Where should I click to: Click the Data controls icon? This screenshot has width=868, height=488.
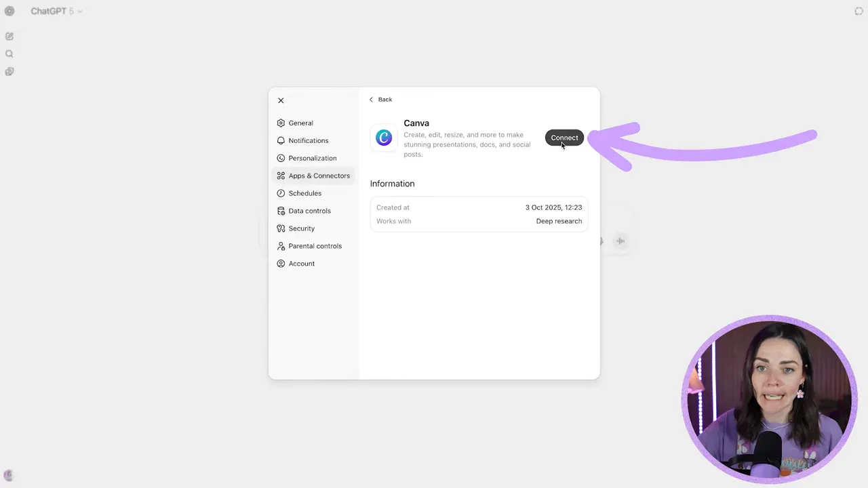[281, 211]
